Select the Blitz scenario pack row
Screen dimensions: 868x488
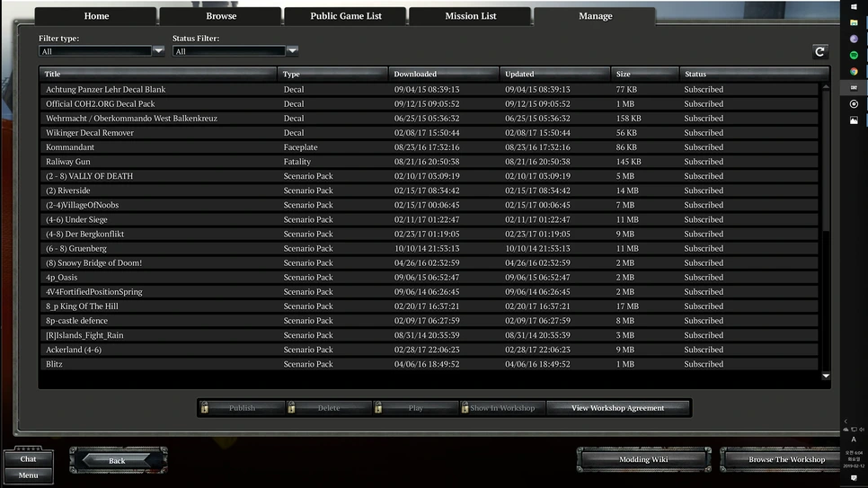429,364
